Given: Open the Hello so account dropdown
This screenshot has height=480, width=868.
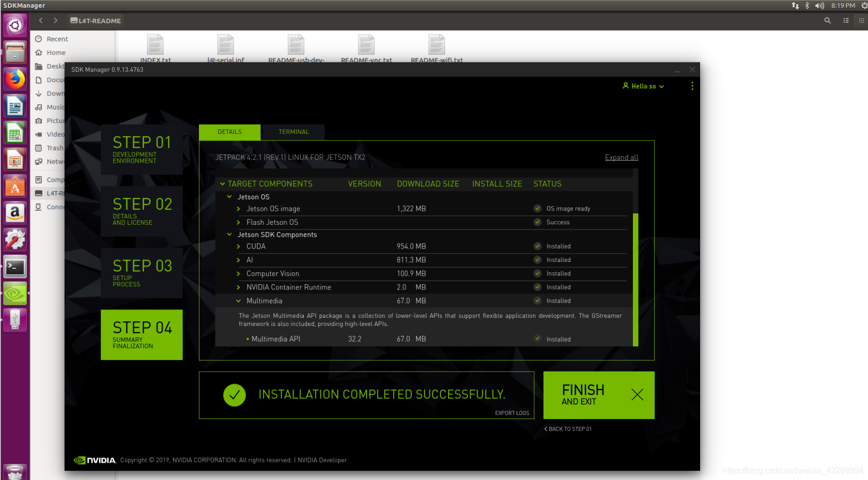Looking at the screenshot, I should click(x=643, y=86).
